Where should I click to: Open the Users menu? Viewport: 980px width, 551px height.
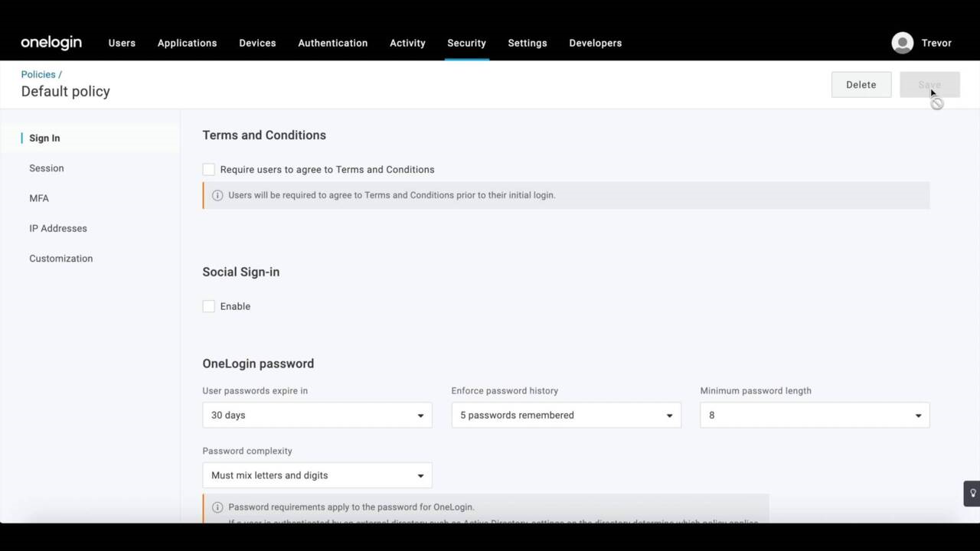pos(122,43)
